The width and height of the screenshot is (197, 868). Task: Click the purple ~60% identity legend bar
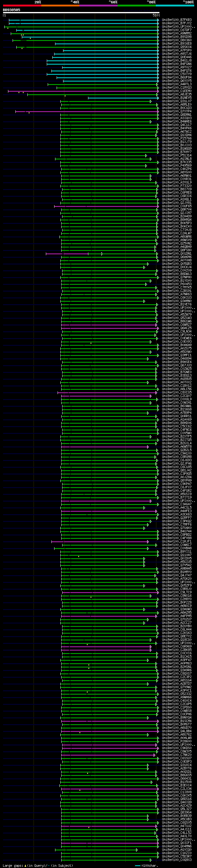click(98, 6)
